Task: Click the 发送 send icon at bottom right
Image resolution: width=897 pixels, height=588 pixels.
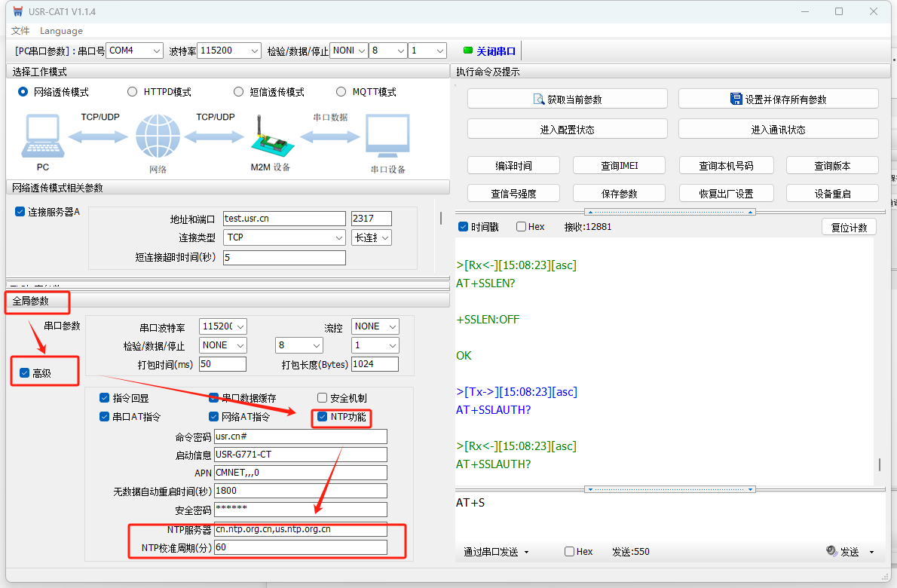Action: tap(831, 552)
